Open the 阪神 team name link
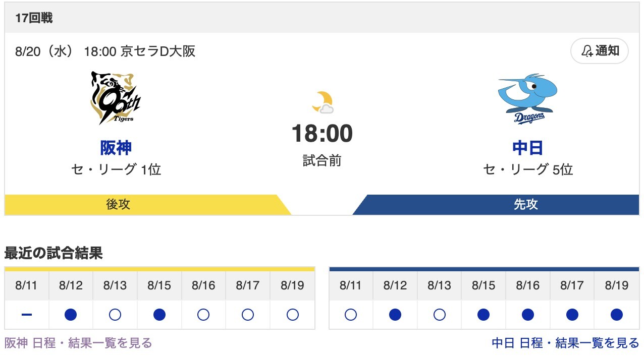Viewport: 644px width, 358px height. 116,148
